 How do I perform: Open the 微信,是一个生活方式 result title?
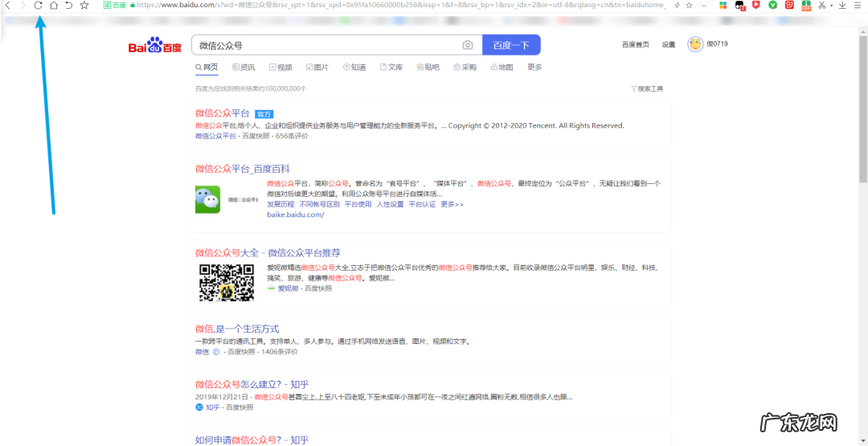click(237, 329)
